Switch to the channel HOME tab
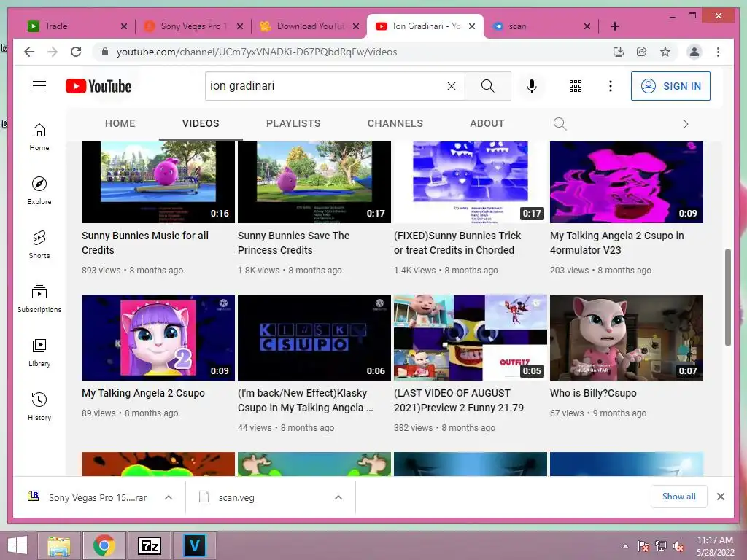 point(120,123)
